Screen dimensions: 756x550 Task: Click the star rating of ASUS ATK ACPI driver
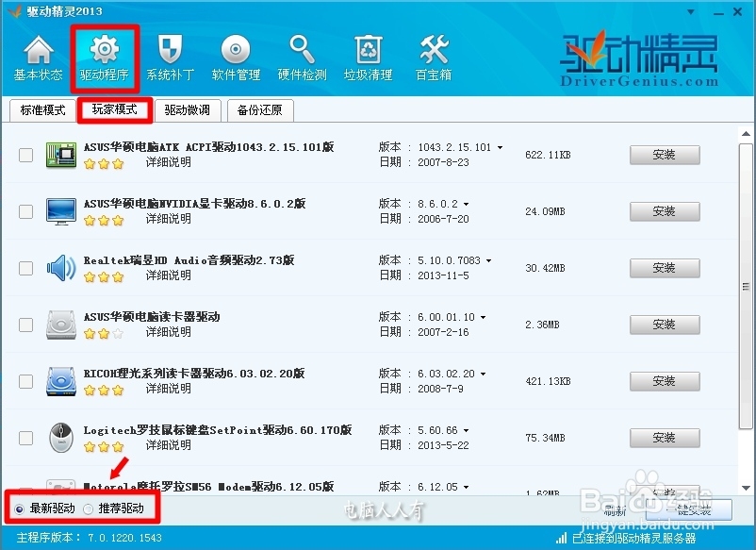[104, 164]
